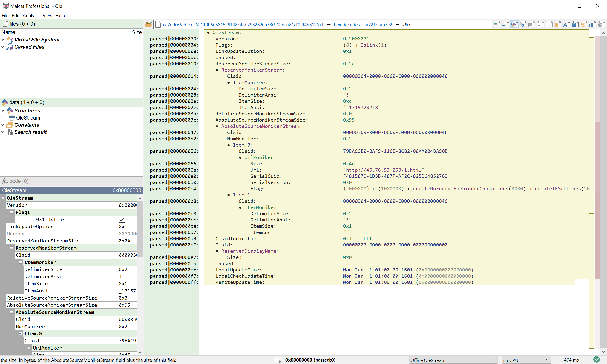607x364 pixels.
Task: Switch to the summary view icon
Action: click(x=497, y=24)
